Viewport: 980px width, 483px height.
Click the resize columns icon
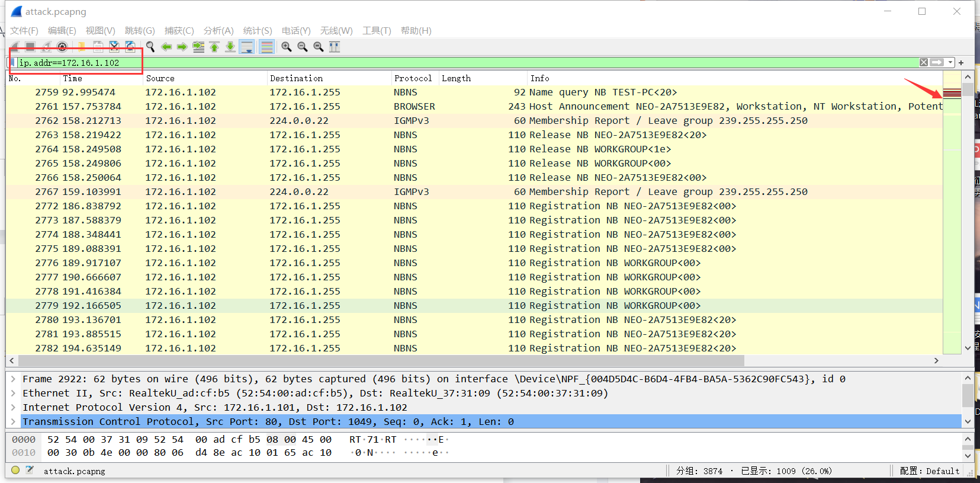335,47
